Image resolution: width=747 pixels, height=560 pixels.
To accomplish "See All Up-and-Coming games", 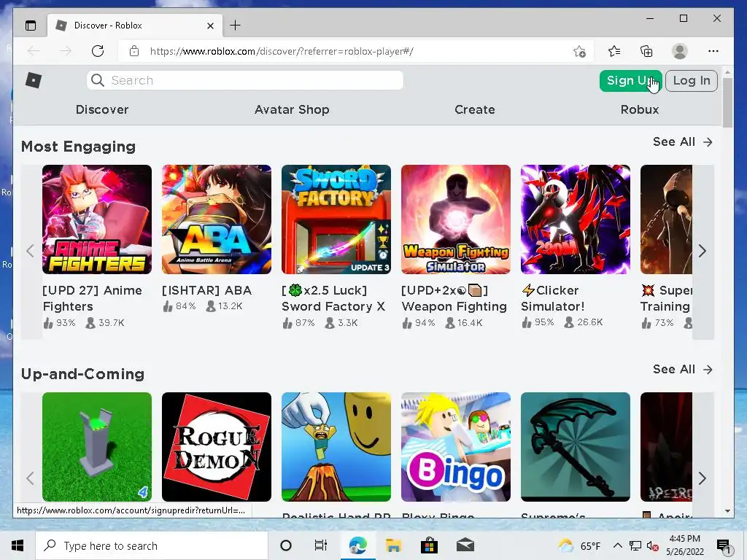I will click(x=683, y=370).
